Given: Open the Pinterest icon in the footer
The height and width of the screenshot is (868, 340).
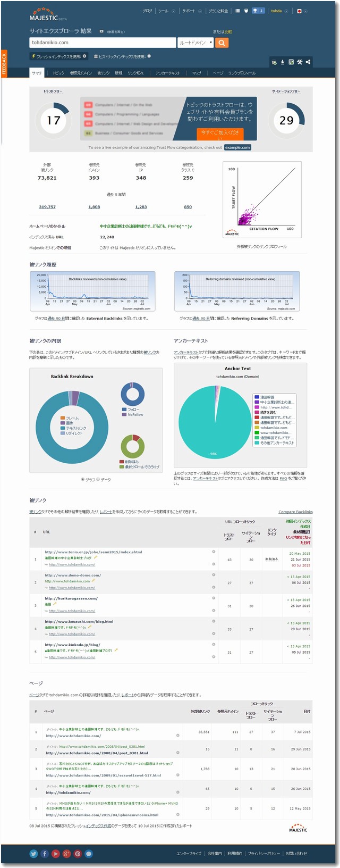Looking at the screenshot, I should tap(78, 854).
